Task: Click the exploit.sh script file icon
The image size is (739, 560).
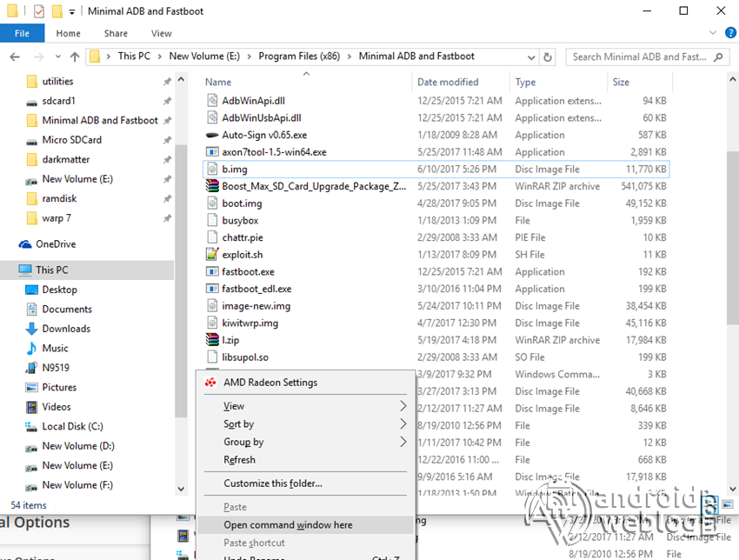Action: pos(212,255)
